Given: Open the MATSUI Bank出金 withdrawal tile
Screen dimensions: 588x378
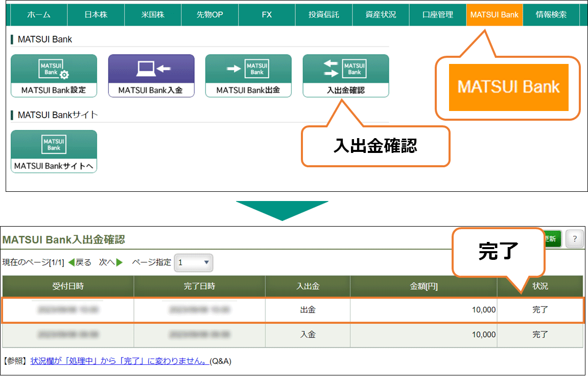Looking at the screenshot, I should [248, 76].
